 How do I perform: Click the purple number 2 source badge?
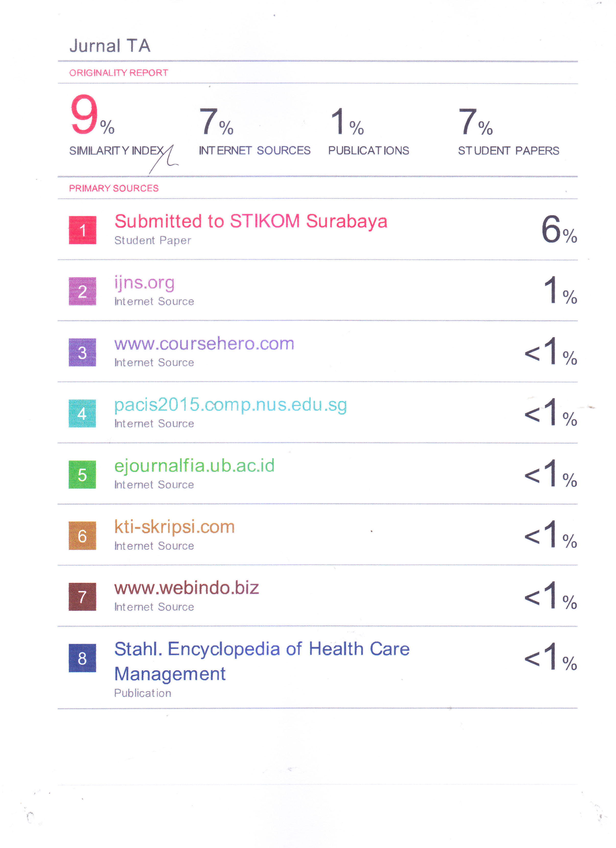82,291
